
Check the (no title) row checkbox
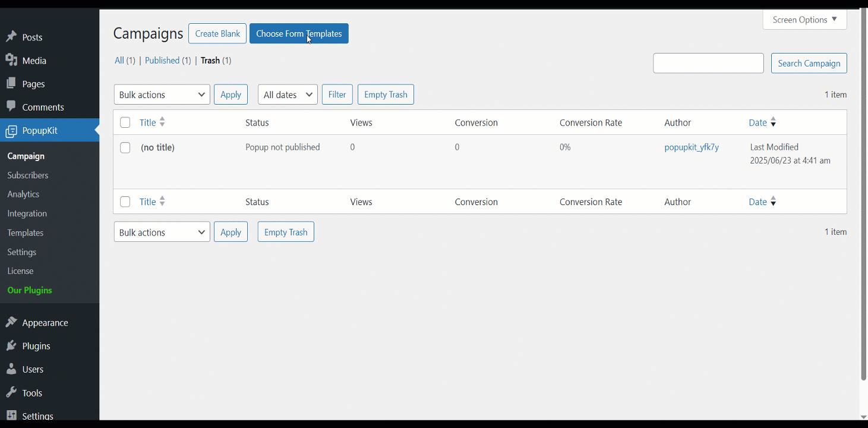[x=125, y=147]
